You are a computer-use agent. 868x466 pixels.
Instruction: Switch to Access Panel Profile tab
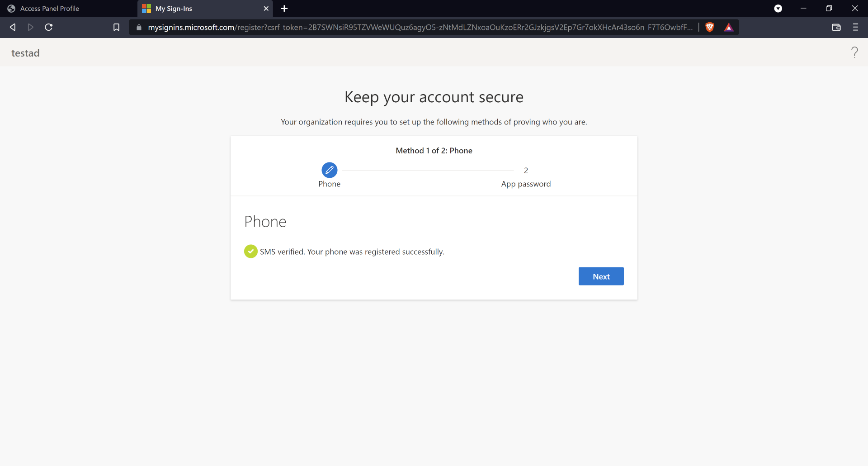click(50, 9)
